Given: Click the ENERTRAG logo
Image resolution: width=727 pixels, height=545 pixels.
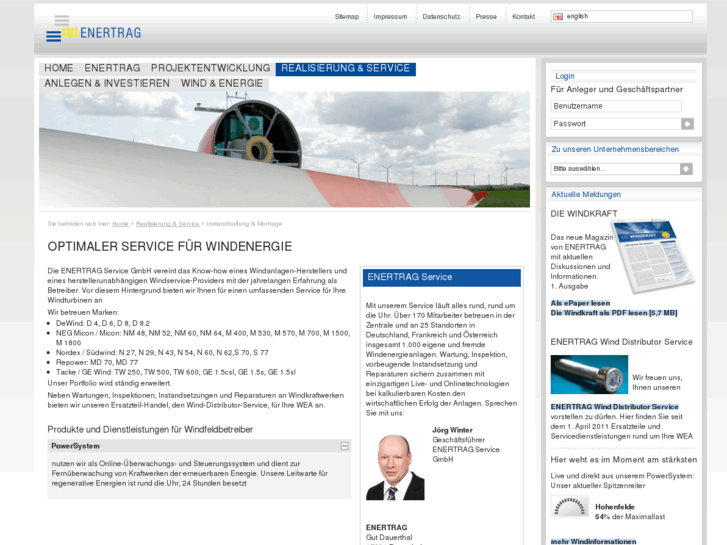Looking at the screenshot, I should click(94, 31).
